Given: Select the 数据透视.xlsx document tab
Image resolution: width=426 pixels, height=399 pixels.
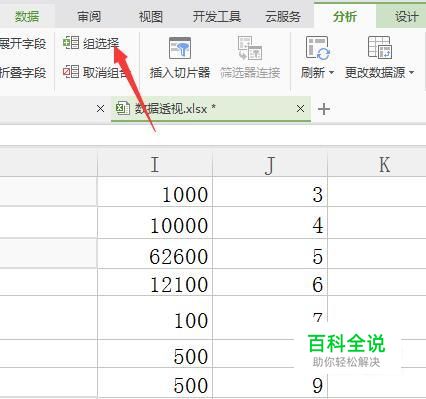Looking at the screenshot, I should pyautogui.click(x=211, y=109).
